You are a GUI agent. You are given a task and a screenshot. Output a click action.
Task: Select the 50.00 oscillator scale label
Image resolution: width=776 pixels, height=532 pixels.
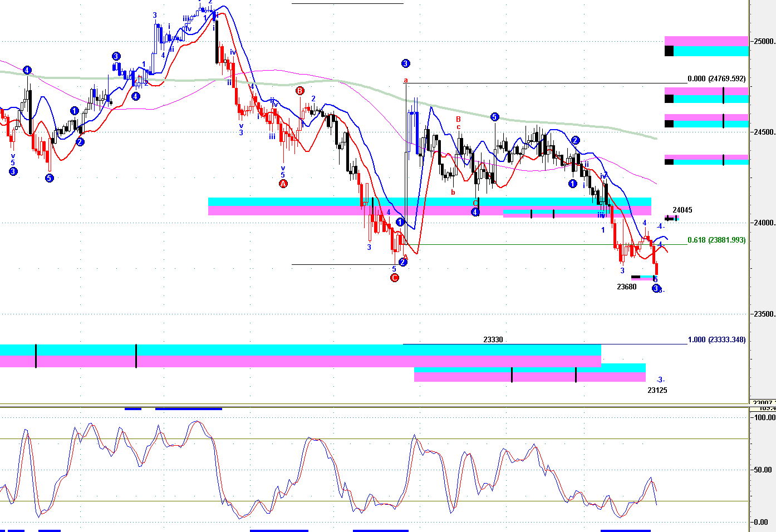click(x=764, y=470)
